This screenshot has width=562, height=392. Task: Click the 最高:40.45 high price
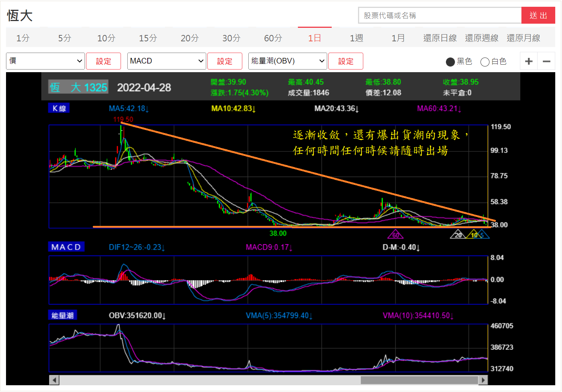point(306,82)
